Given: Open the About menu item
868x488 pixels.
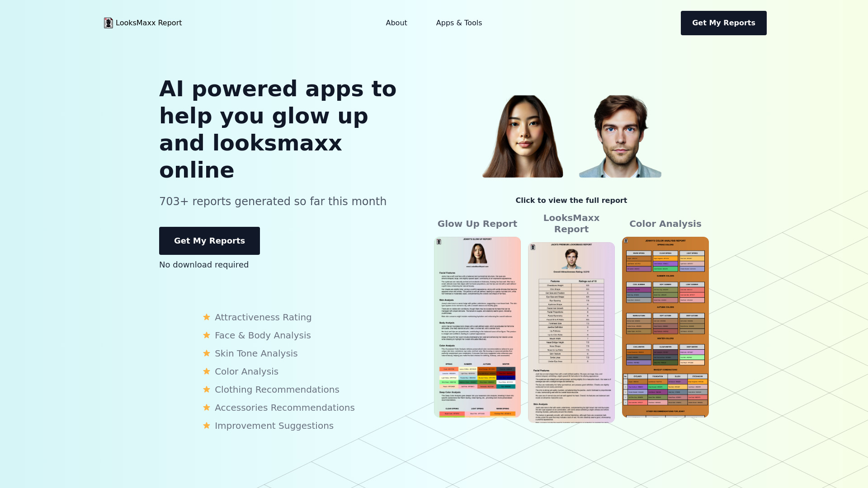Looking at the screenshot, I should pyautogui.click(x=396, y=23).
